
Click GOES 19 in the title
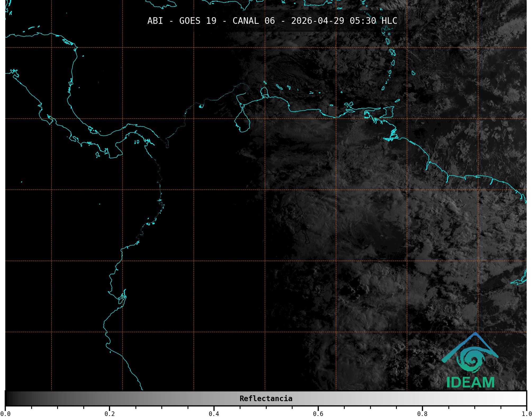[x=198, y=21]
